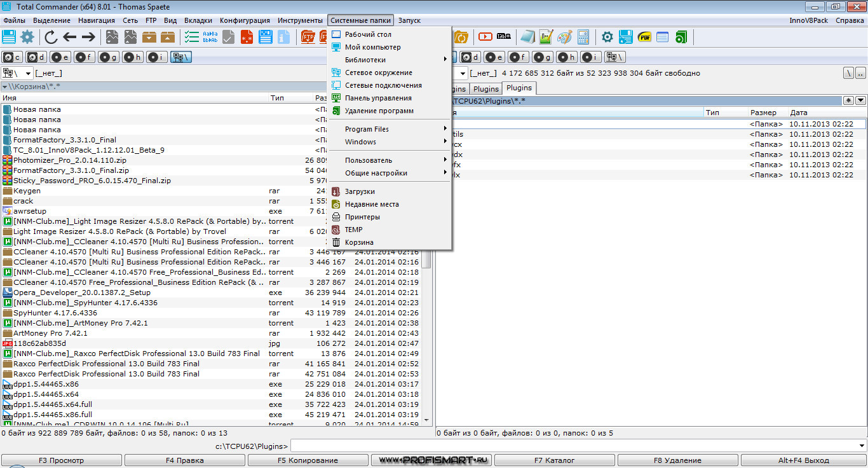Viewport: 868px width, 468px height.
Task: Open right panel directory history arrow
Action: pyautogui.click(x=861, y=100)
